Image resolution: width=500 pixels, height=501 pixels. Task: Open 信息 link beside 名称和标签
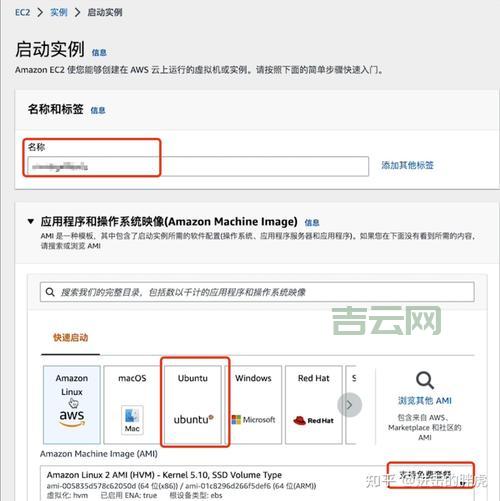click(x=98, y=110)
